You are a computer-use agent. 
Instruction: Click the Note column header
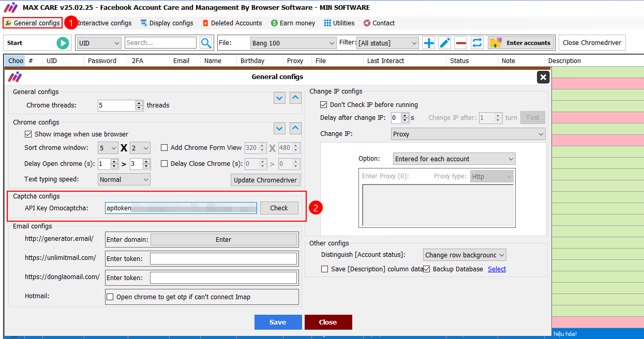click(x=521, y=60)
